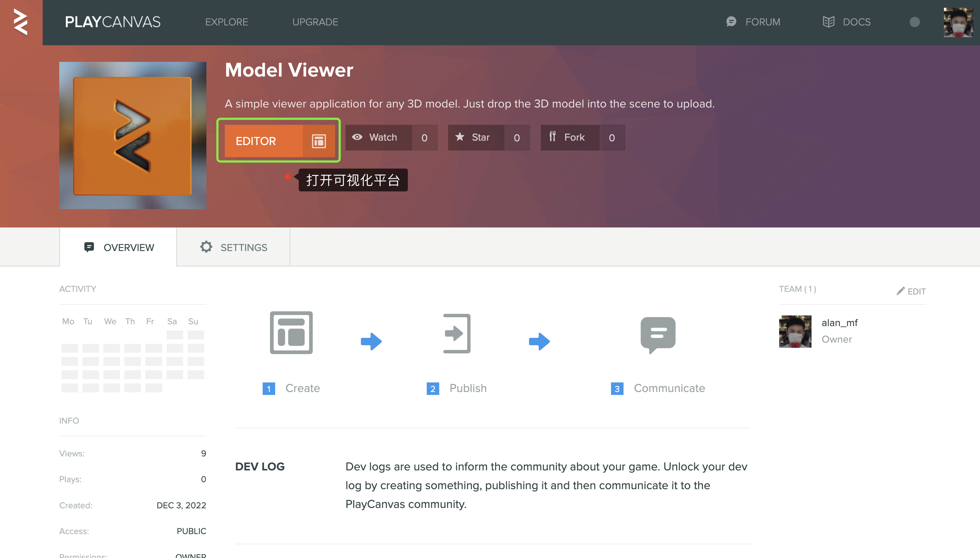
Task: Click the Model Viewer project thumbnail
Action: click(x=132, y=135)
